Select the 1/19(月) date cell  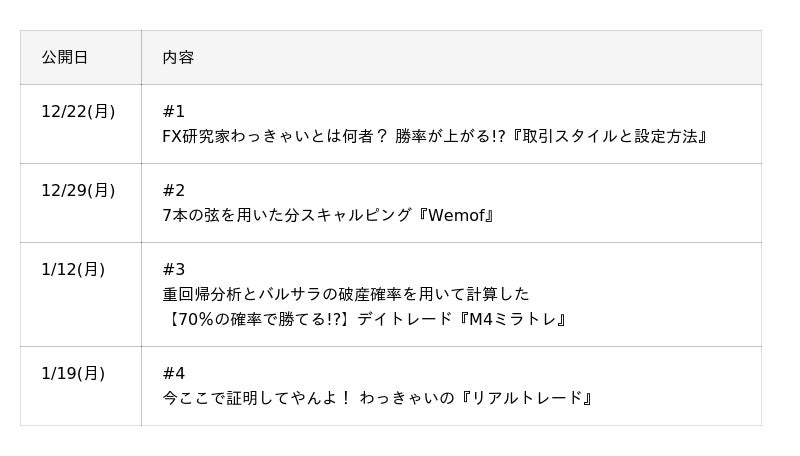click(x=73, y=374)
